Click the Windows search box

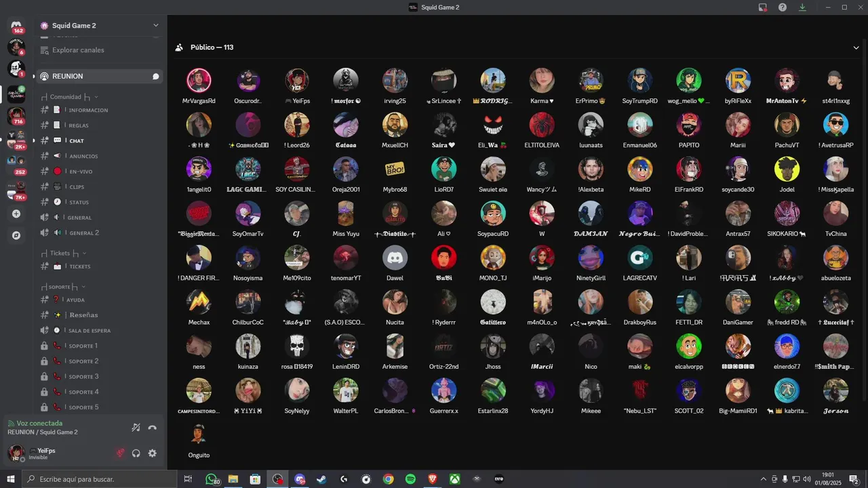coord(100,479)
